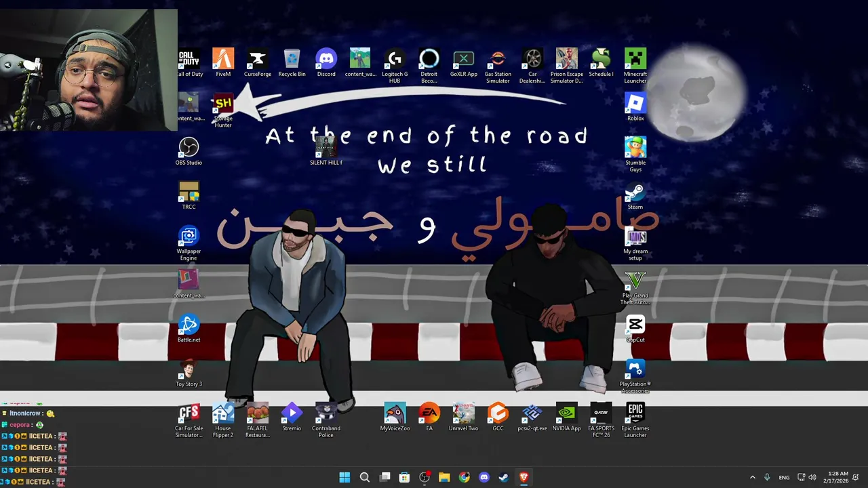Click the taskbar Search icon
This screenshot has width=868, height=488.
pos(364,477)
